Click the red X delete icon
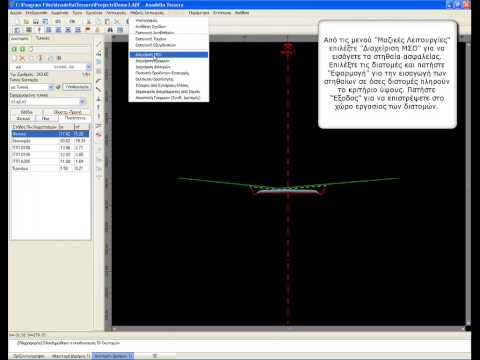Screen dimensions: 480x360 (22, 59)
